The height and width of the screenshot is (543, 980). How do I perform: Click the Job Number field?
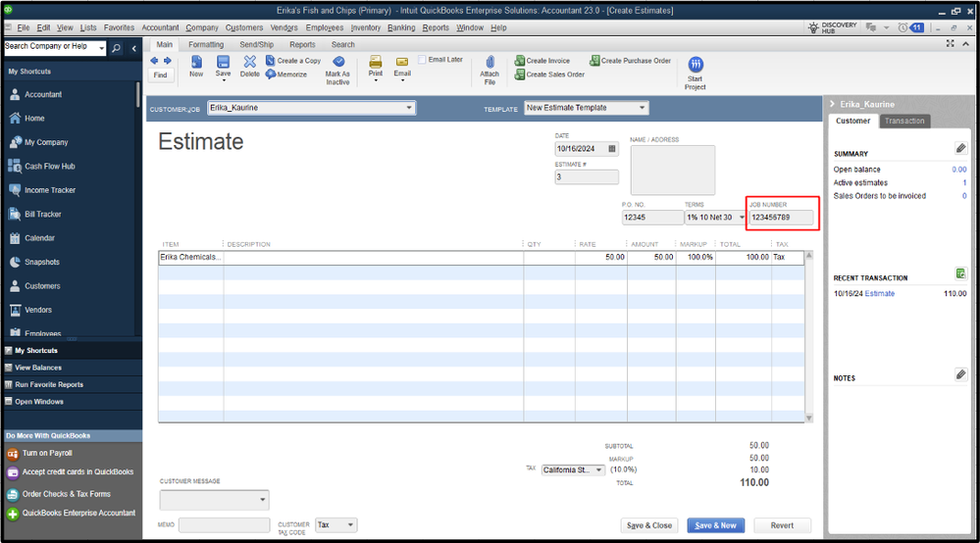(781, 218)
